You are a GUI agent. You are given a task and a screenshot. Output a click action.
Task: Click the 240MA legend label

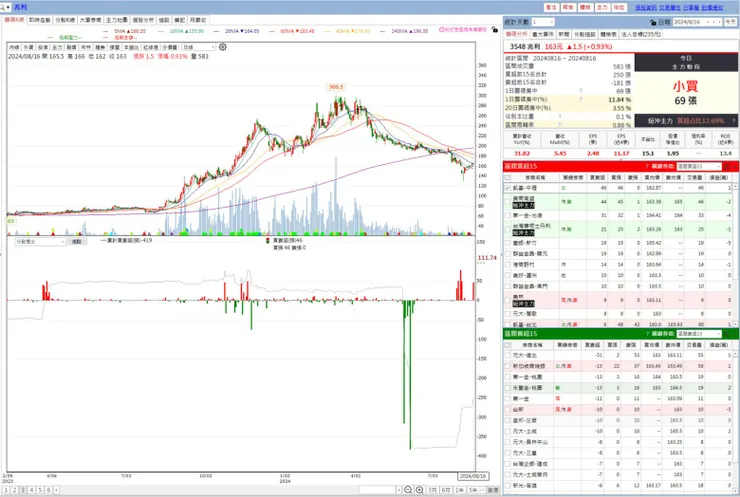click(x=410, y=31)
